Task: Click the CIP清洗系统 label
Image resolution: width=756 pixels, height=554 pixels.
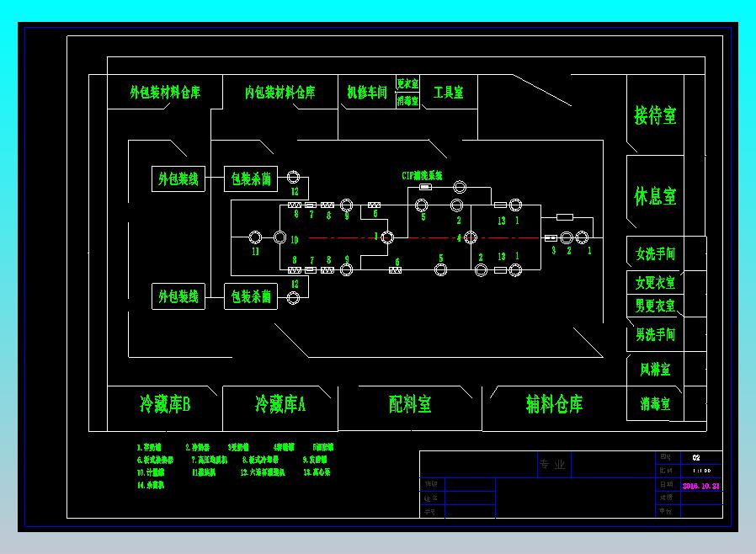Action: (x=422, y=175)
